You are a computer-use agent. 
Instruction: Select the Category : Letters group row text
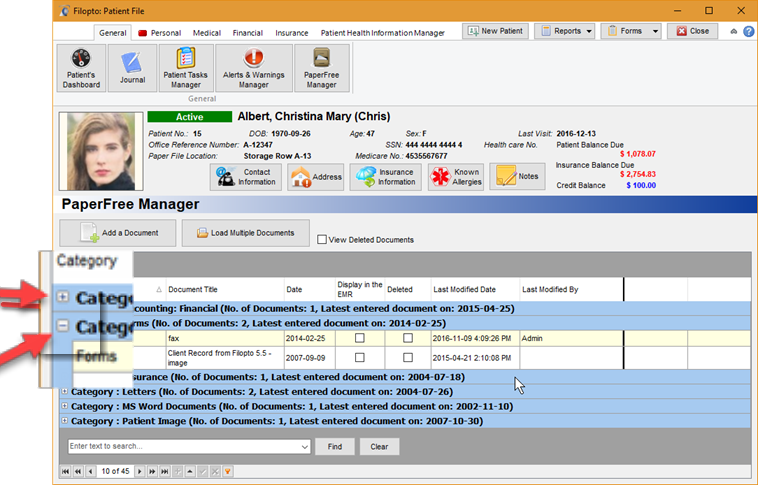coord(262,392)
